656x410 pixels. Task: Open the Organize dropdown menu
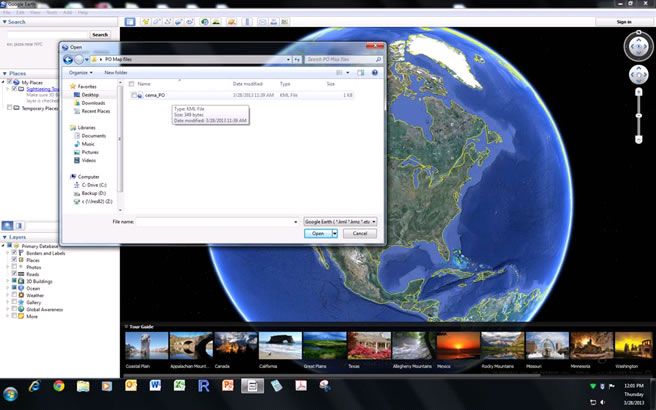click(x=80, y=73)
